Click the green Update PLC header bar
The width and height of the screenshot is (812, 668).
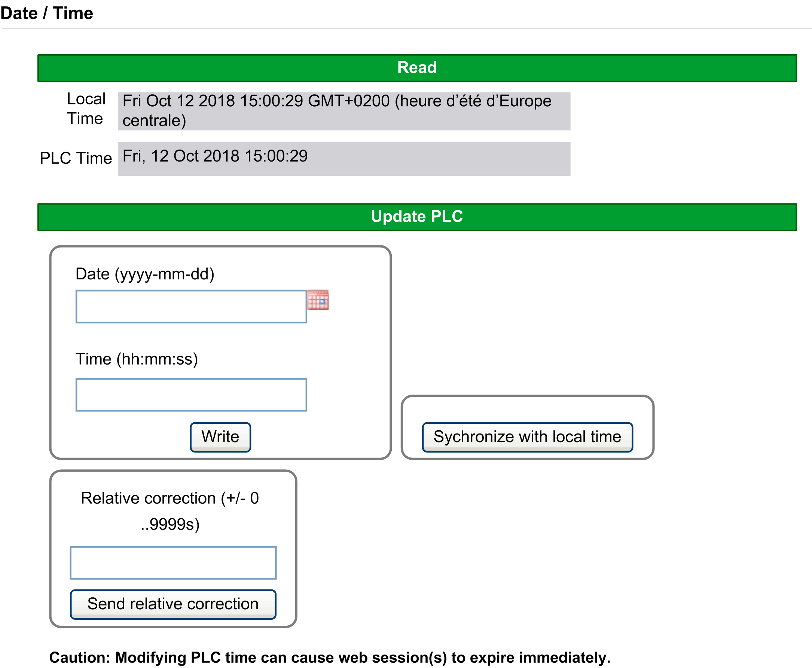416,217
